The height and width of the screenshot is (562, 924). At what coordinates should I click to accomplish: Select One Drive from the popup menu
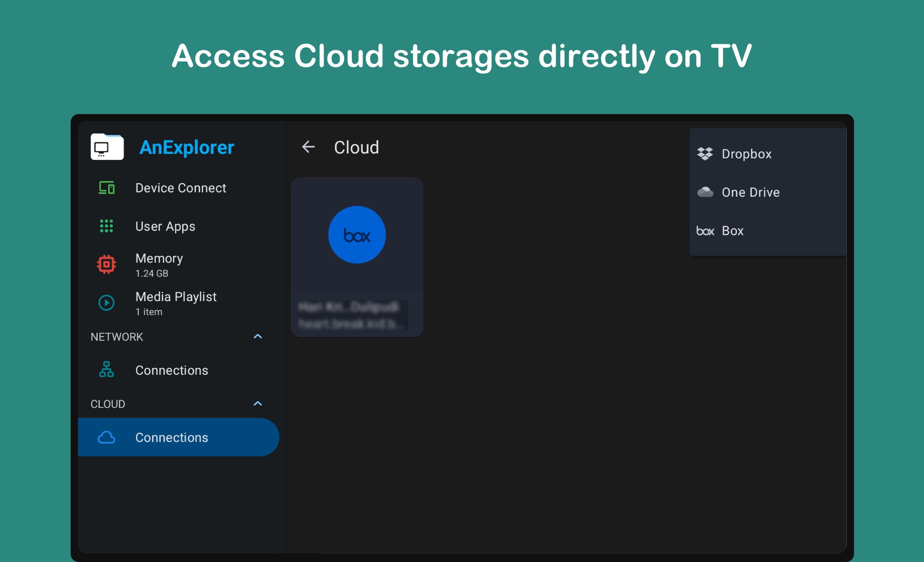[750, 192]
